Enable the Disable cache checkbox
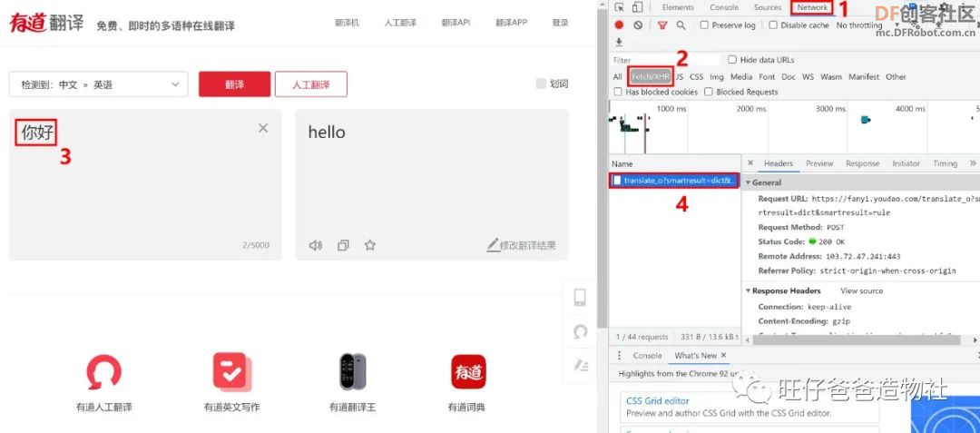This screenshot has height=433, width=980. point(773,25)
